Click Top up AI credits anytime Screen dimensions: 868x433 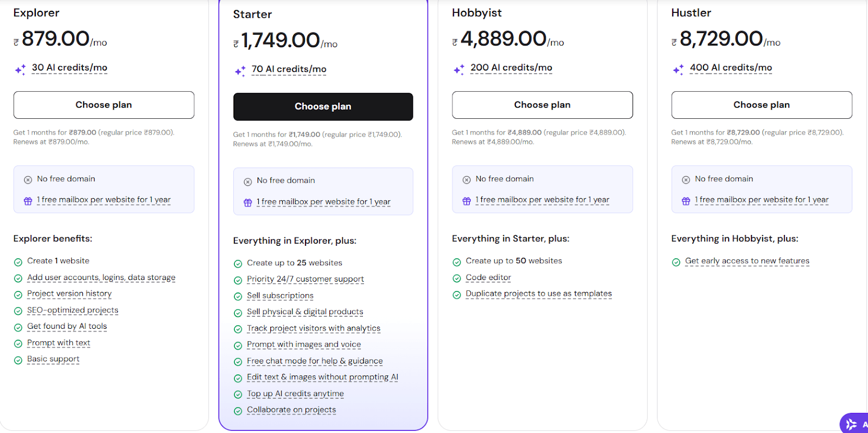pyautogui.click(x=295, y=393)
